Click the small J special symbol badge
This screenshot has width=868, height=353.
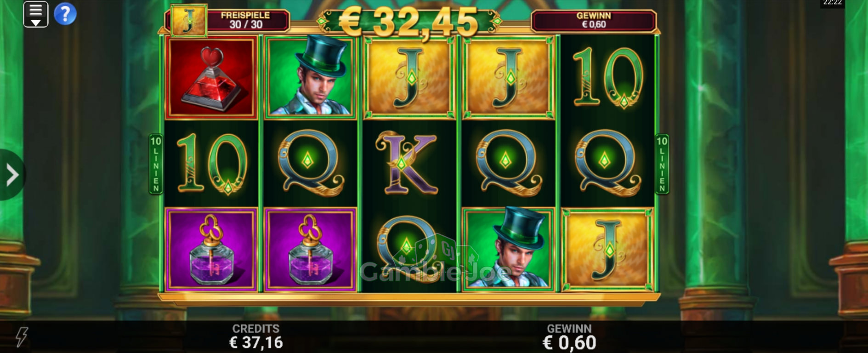(188, 21)
